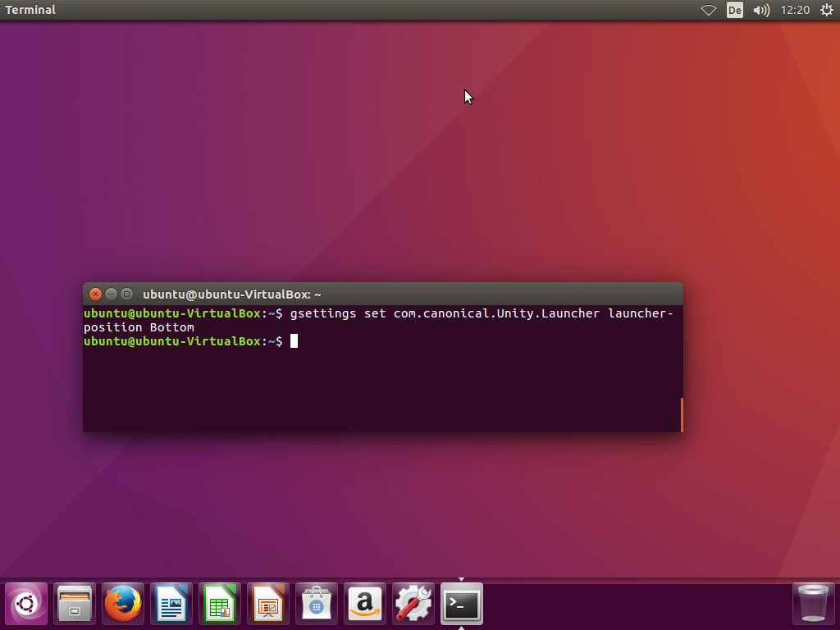
Task: Open LibreOffice Calc
Action: [x=219, y=604]
